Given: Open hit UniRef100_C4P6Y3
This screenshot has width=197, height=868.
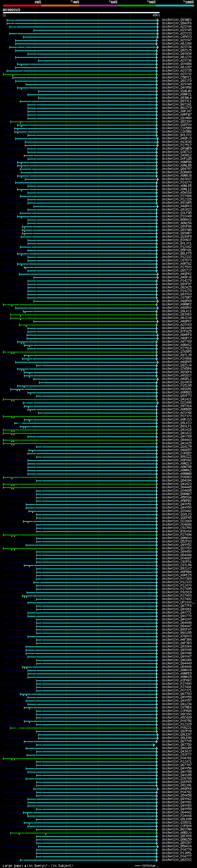Looking at the screenshot, I should click(x=177, y=37).
